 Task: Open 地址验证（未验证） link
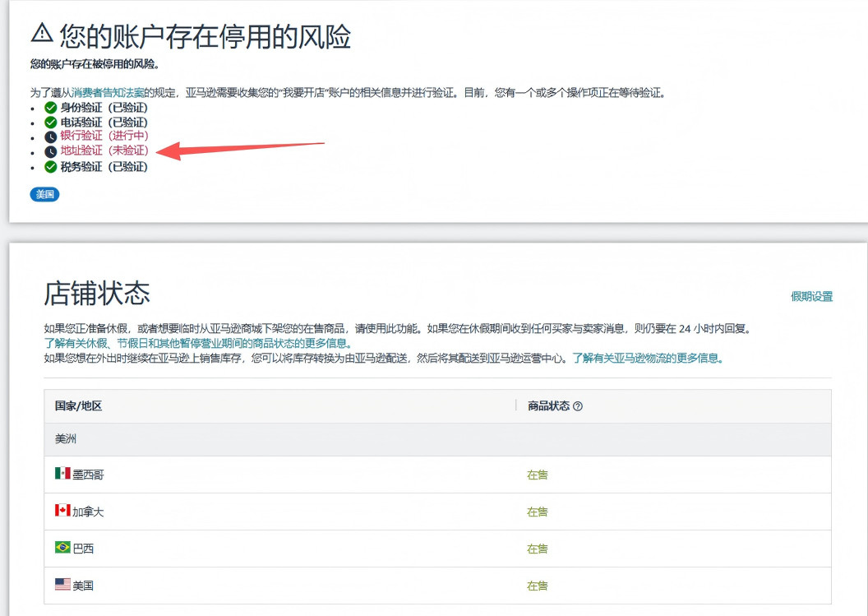[104, 151]
